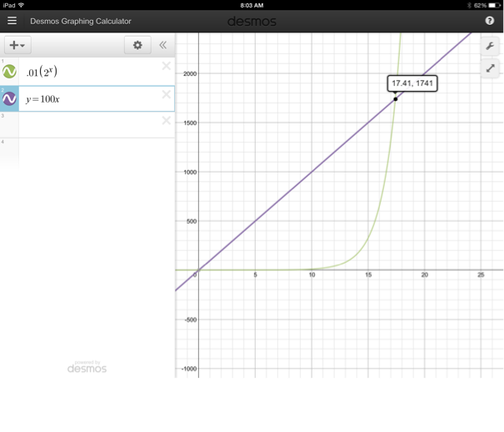The width and height of the screenshot is (504, 432).
Task: Open the expression list gear settings
Action: [x=137, y=45]
